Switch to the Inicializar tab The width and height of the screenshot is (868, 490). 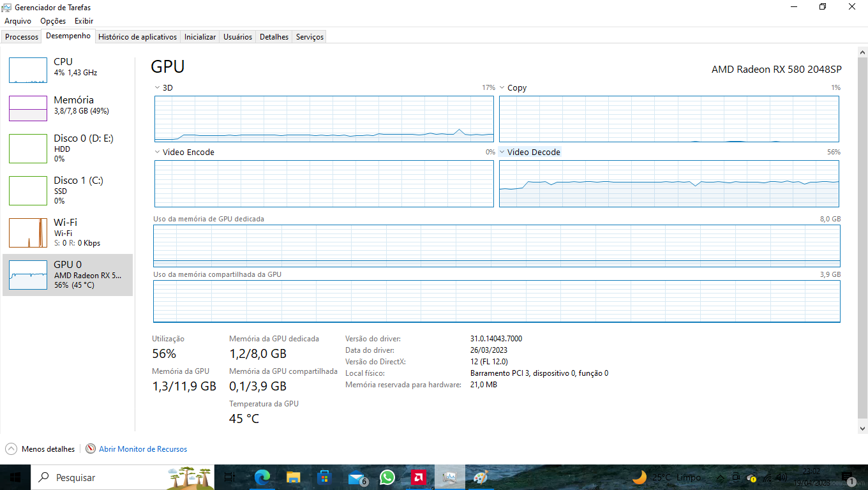(x=200, y=37)
